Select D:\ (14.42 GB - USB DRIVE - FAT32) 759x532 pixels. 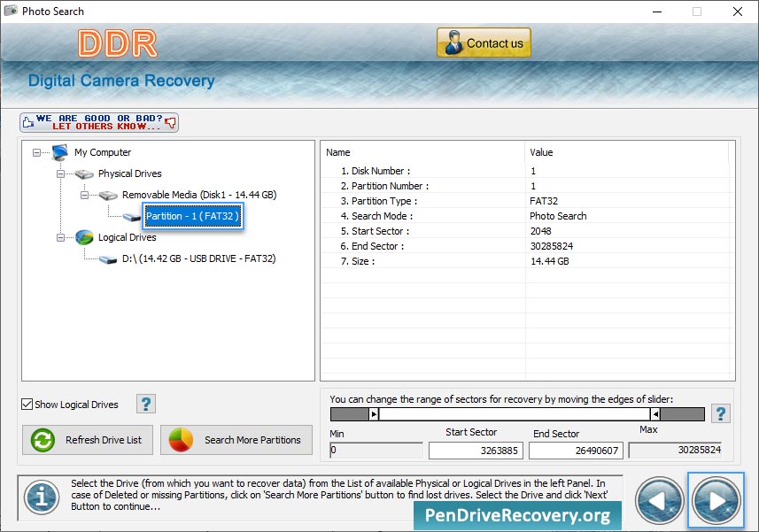198,258
